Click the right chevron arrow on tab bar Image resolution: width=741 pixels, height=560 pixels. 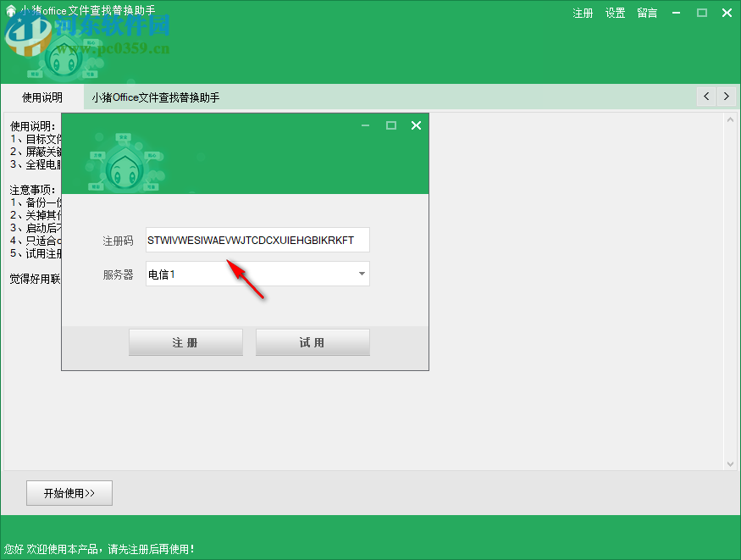pos(727,96)
